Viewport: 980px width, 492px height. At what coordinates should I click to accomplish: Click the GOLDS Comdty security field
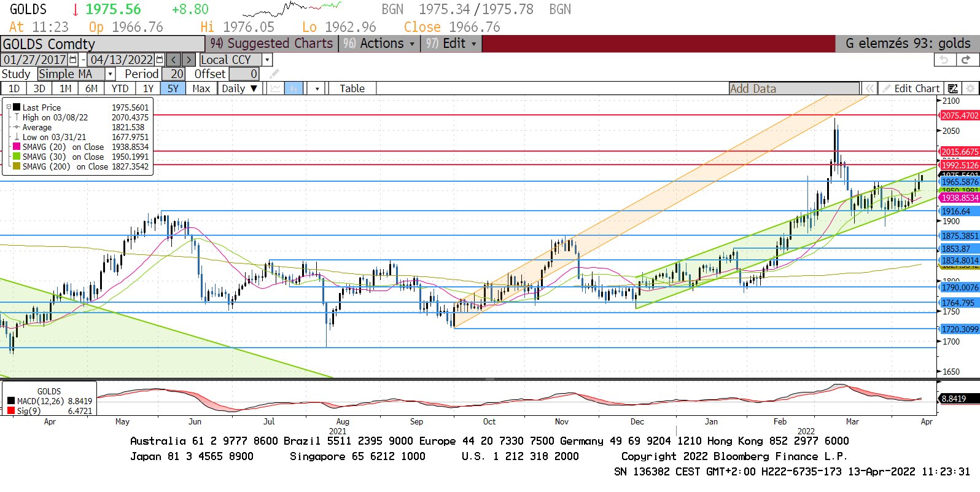pos(103,44)
